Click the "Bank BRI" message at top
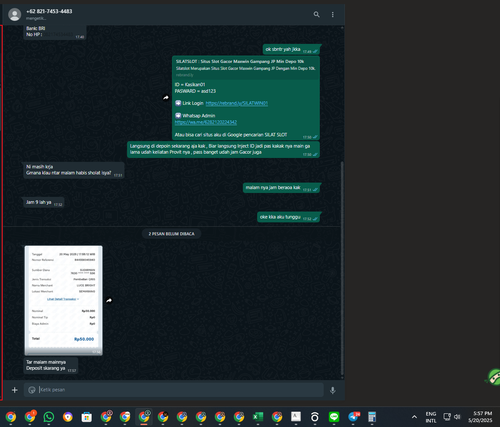Image resolution: width=500 pixels, height=427 pixels. 55,32
